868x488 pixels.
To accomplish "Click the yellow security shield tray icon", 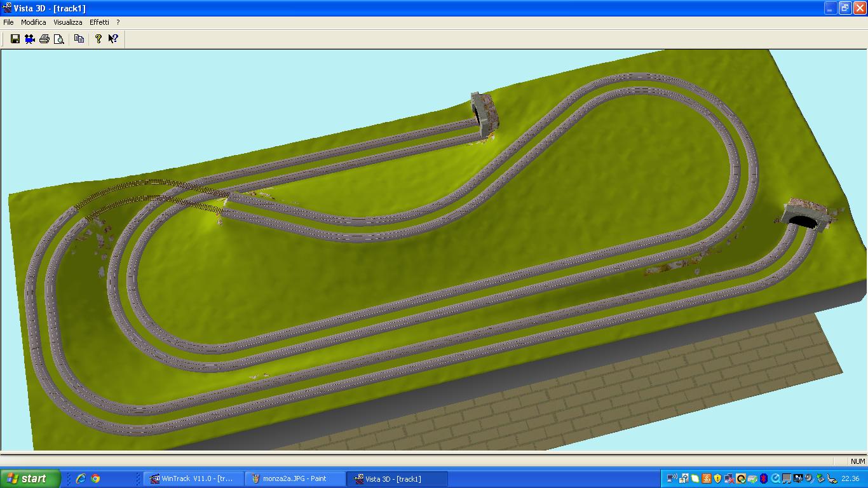I will tap(717, 478).
